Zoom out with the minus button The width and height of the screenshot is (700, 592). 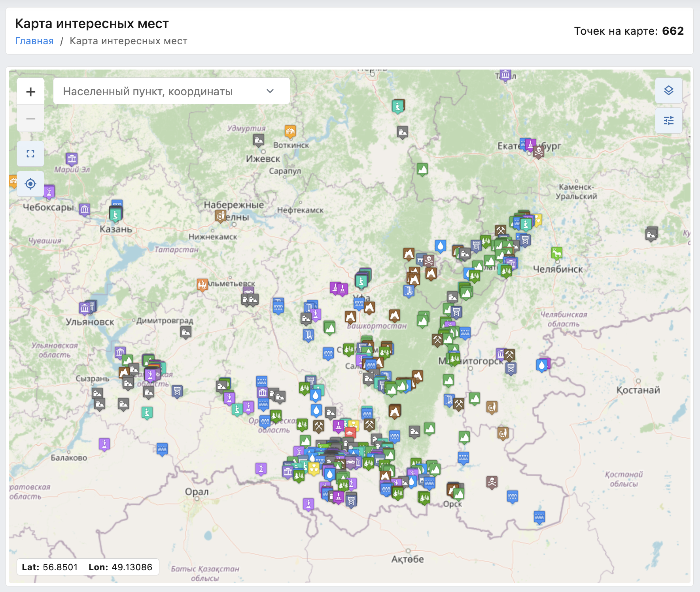click(30, 119)
